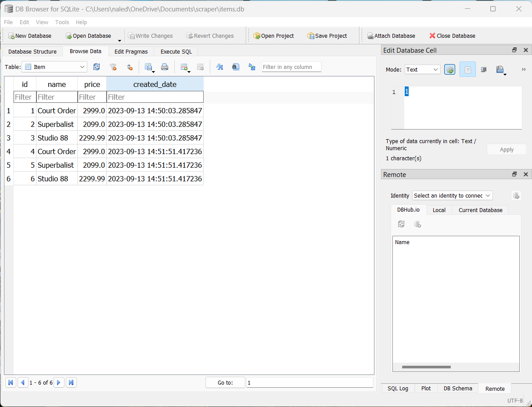Image resolution: width=532 pixels, height=407 pixels.
Task: Expand the Open Database dropdown arrow
Action: click(119, 40)
